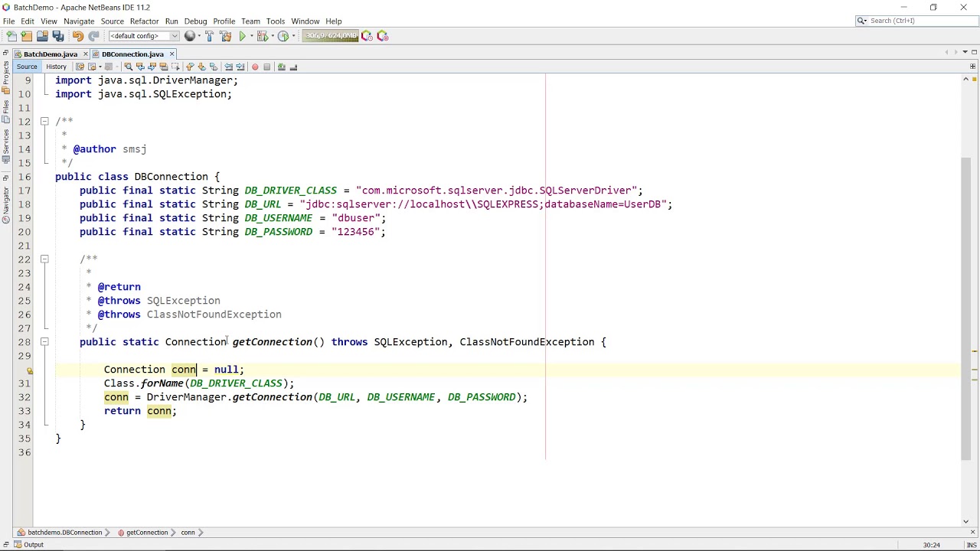Jump to the last edit location
Image resolution: width=980 pixels, height=551 pixels.
coord(80,67)
